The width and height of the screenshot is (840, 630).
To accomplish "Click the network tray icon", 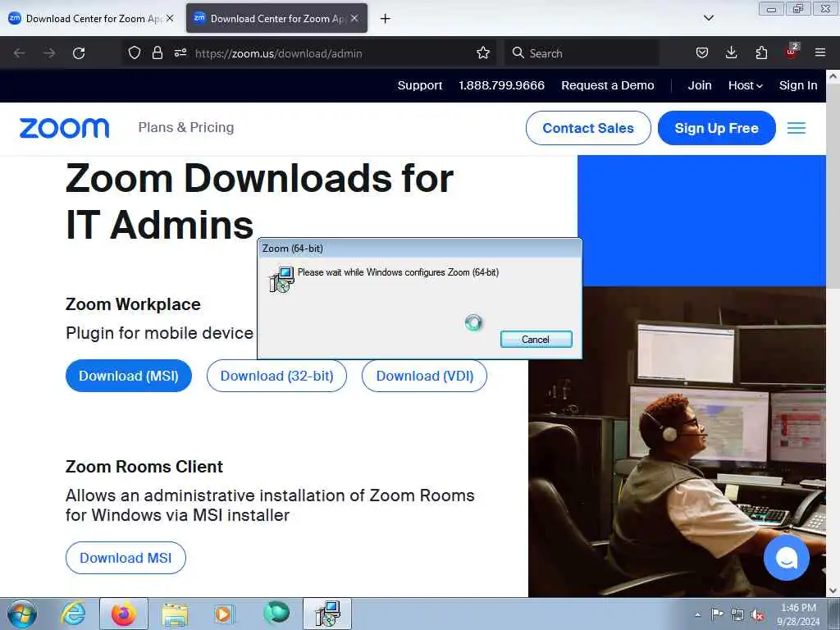I will pos(737,614).
